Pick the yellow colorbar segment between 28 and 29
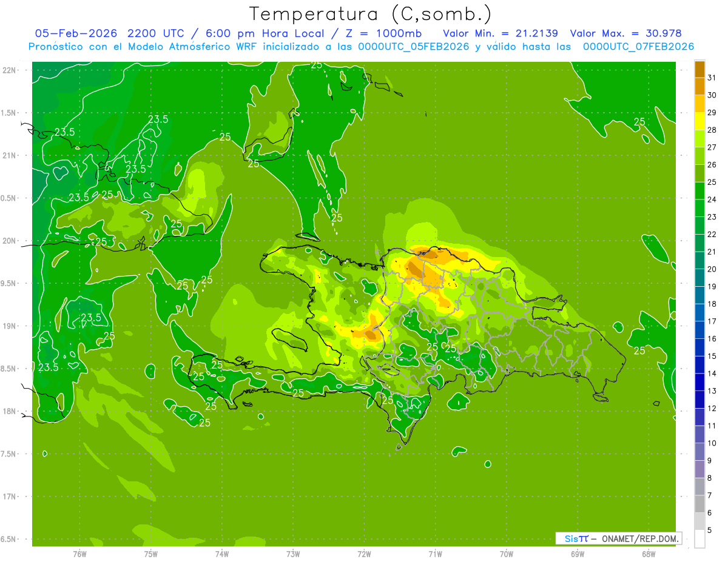 pyautogui.click(x=699, y=121)
